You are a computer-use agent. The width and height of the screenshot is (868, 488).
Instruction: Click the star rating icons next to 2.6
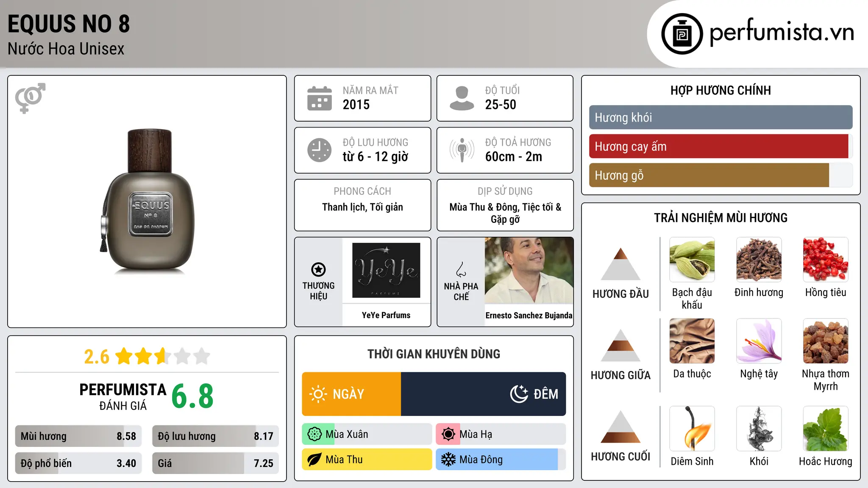coord(163,356)
